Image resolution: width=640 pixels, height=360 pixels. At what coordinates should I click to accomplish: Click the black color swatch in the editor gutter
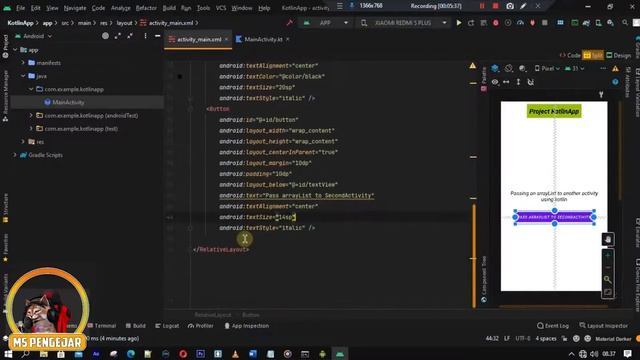click(180, 76)
